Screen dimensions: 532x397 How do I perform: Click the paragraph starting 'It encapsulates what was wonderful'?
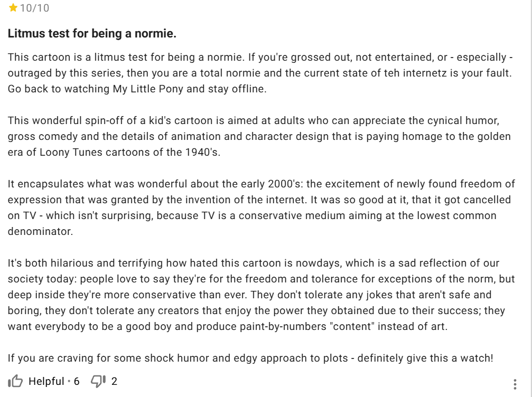[x=259, y=207]
